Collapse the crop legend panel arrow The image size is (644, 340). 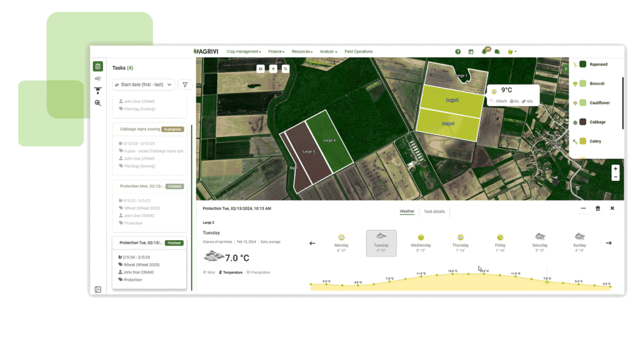(565, 69)
